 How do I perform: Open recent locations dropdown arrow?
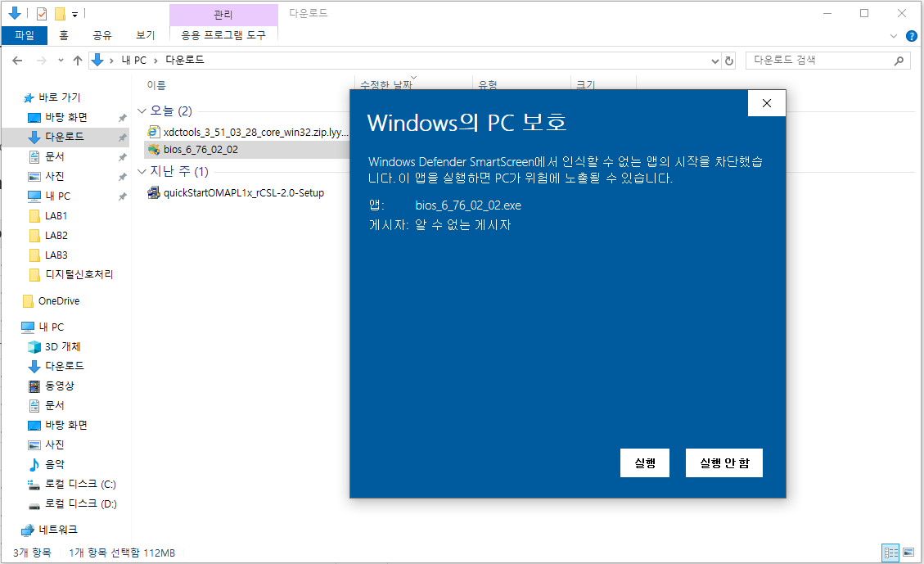pyautogui.click(x=61, y=60)
